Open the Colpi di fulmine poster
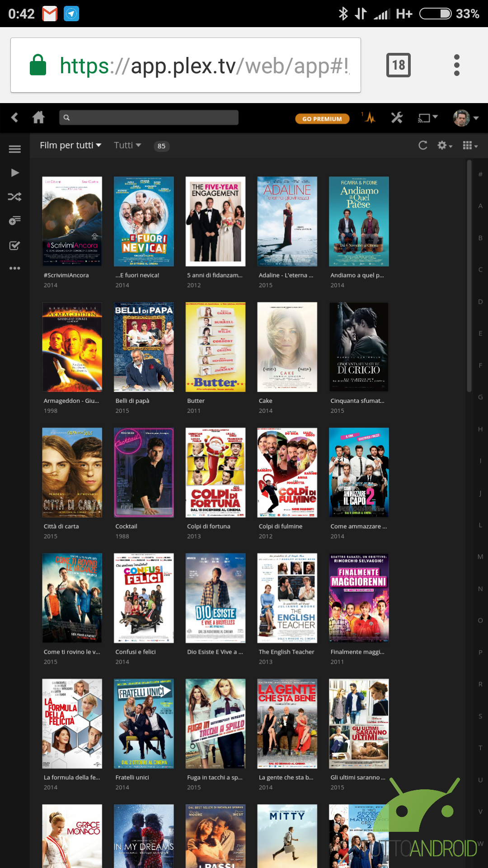 (287, 472)
